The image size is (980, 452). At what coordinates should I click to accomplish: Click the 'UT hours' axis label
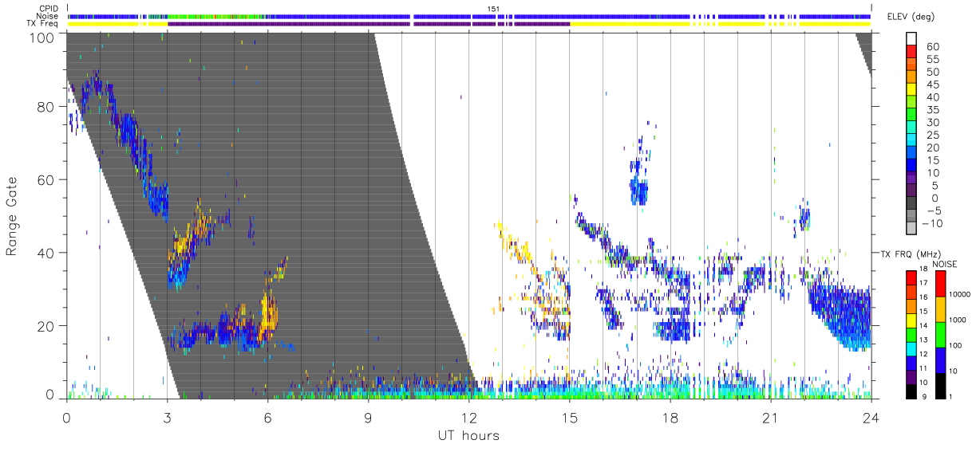tap(468, 436)
